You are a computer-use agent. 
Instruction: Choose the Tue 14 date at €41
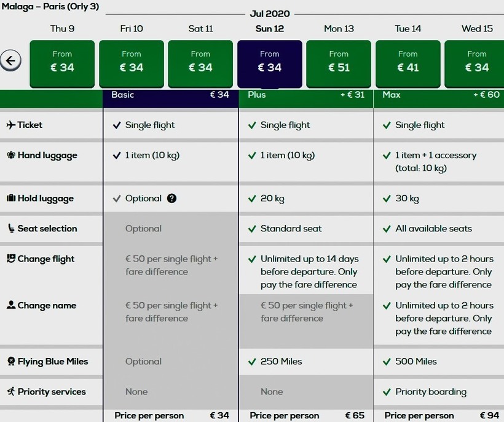pyautogui.click(x=408, y=63)
